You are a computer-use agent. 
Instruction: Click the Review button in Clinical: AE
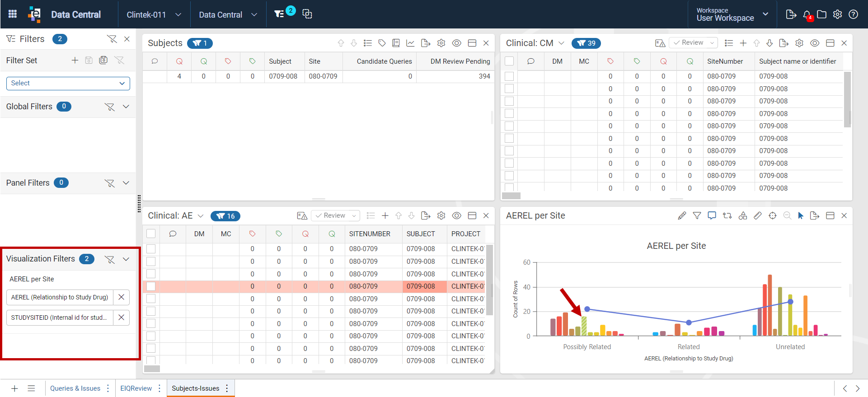[336, 215]
